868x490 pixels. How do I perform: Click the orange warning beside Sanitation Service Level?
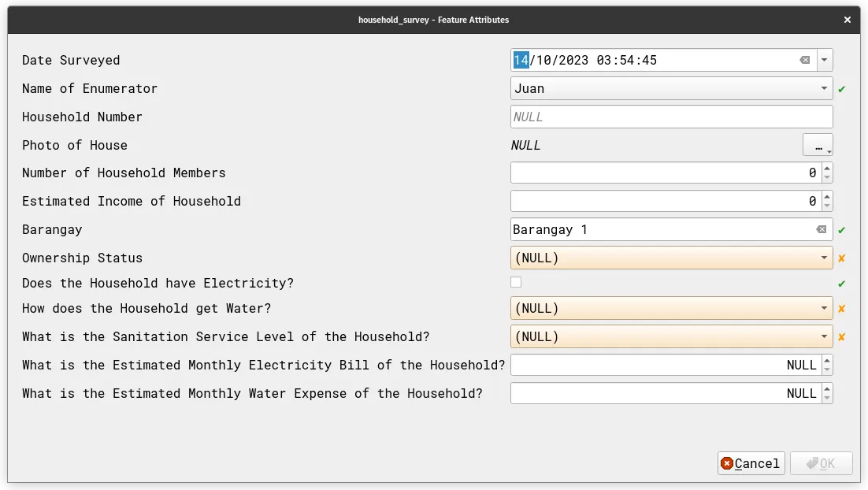[x=841, y=337]
